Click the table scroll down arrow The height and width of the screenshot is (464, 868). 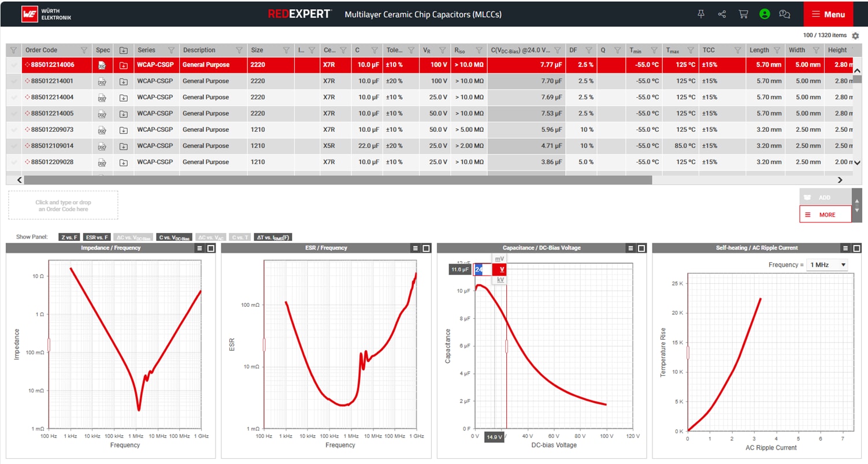tap(857, 163)
